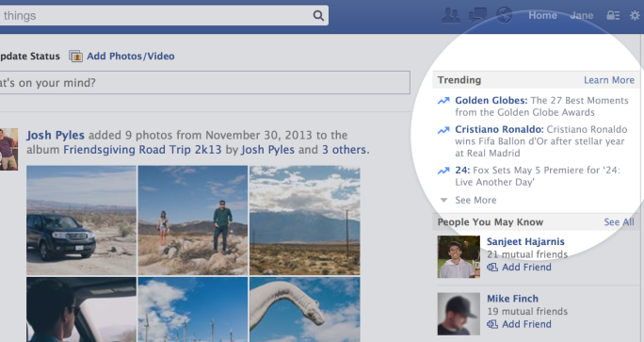Open the settings gear menu

[635, 15]
